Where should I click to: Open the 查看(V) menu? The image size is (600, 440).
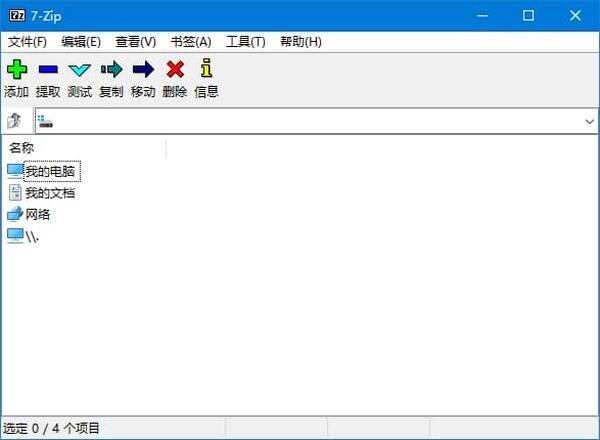[136, 41]
